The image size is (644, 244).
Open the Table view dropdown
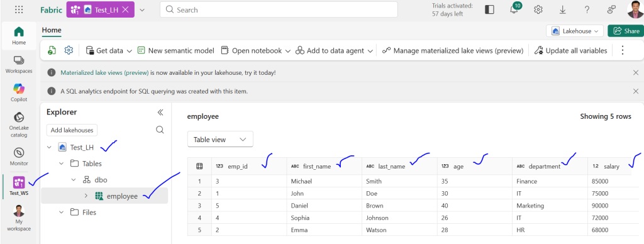pos(220,139)
